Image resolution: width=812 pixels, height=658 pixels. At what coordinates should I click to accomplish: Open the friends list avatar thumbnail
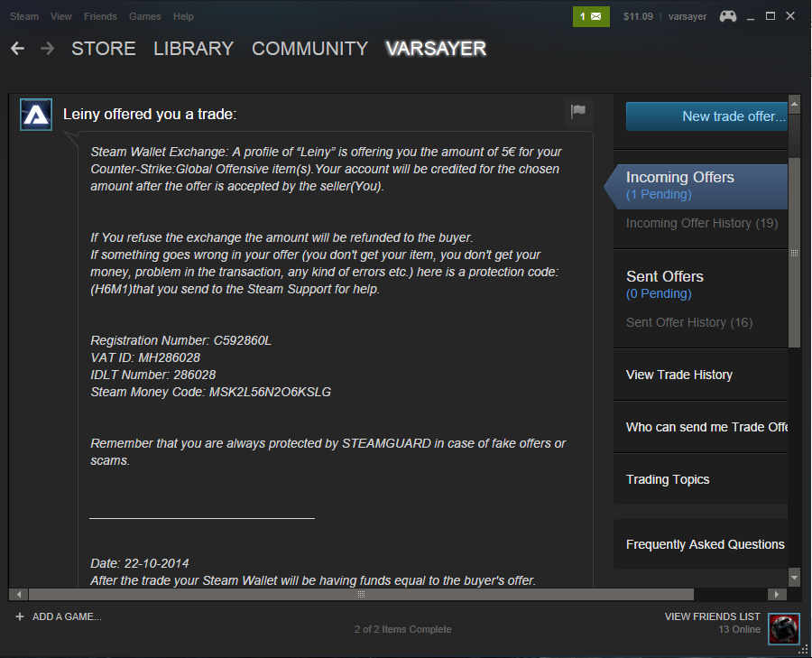pyautogui.click(x=783, y=629)
